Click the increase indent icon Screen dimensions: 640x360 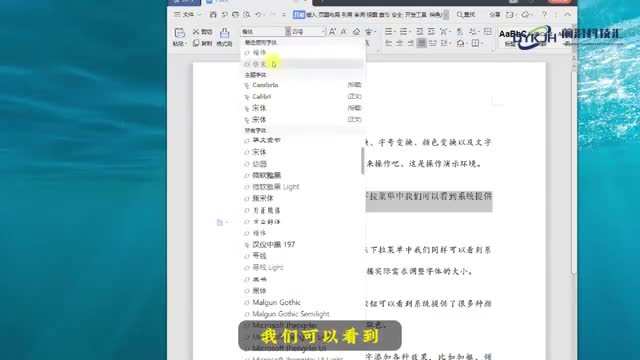click(431, 31)
